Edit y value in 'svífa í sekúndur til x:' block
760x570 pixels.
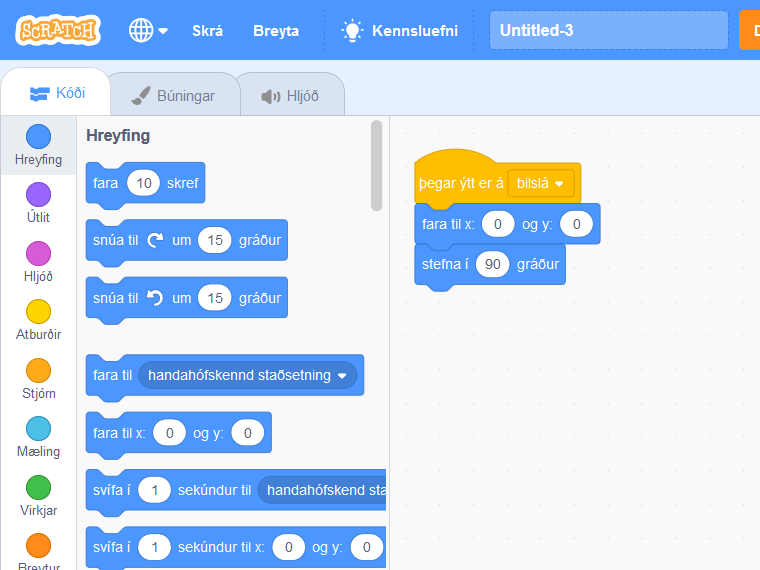pyautogui.click(x=367, y=547)
